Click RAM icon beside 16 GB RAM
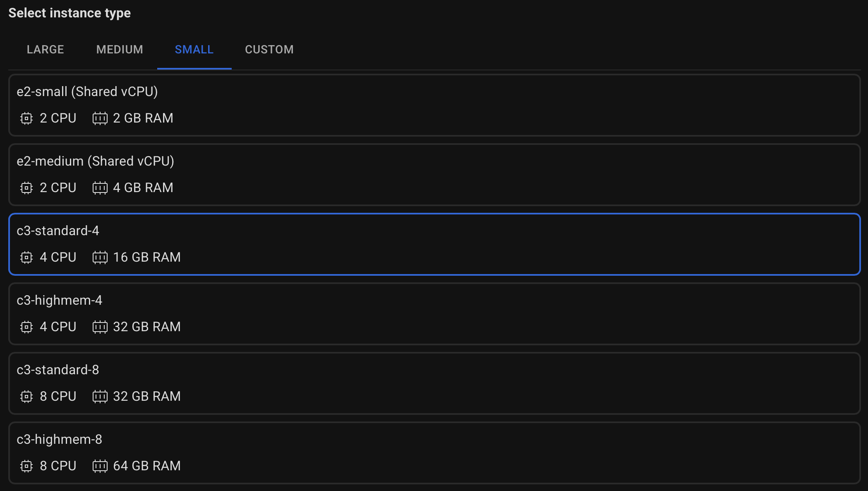868x491 pixels. click(x=100, y=258)
